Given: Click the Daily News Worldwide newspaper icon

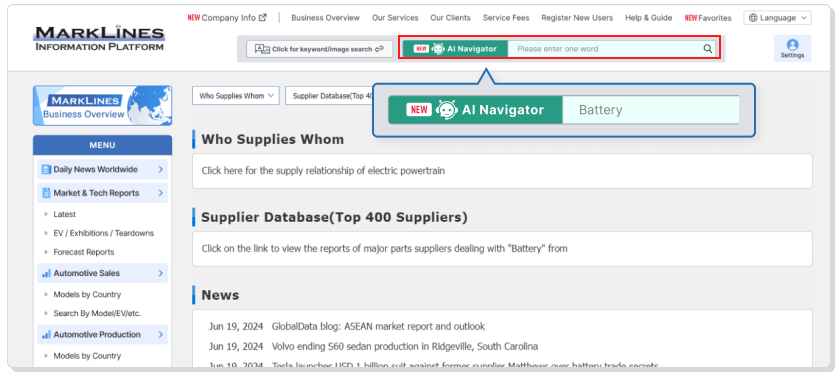Looking at the screenshot, I should [47, 170].
